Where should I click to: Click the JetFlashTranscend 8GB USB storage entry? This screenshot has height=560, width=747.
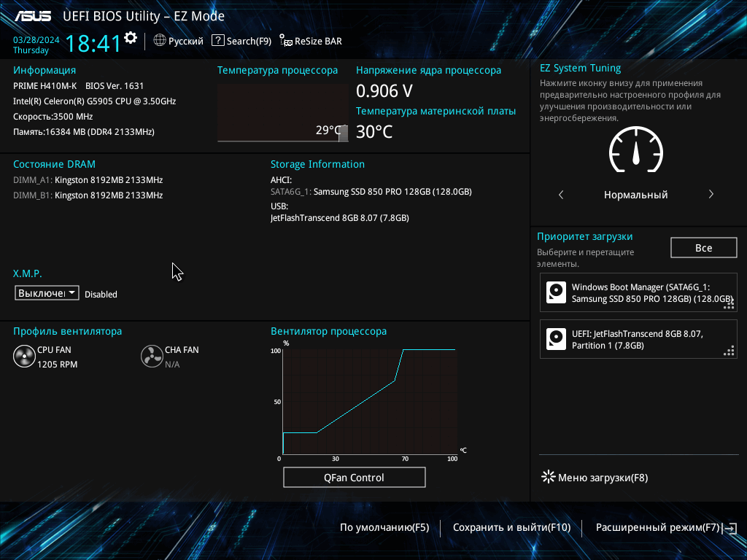(340, 217)
